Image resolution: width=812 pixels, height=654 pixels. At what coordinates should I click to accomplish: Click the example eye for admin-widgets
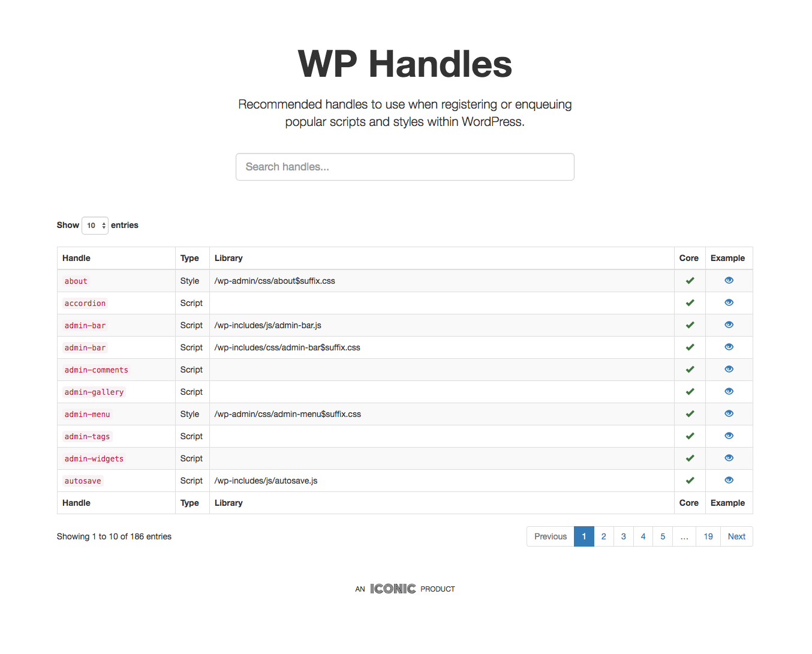[x=729, y=458]
